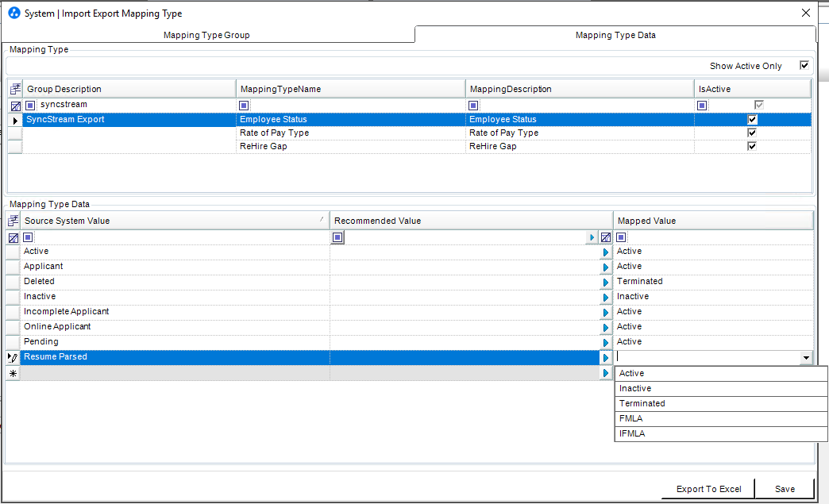Open the MappingTypeName filter operator icon
Image resolution: width=829 pixels, height=504 pixels.
point(244,105)
